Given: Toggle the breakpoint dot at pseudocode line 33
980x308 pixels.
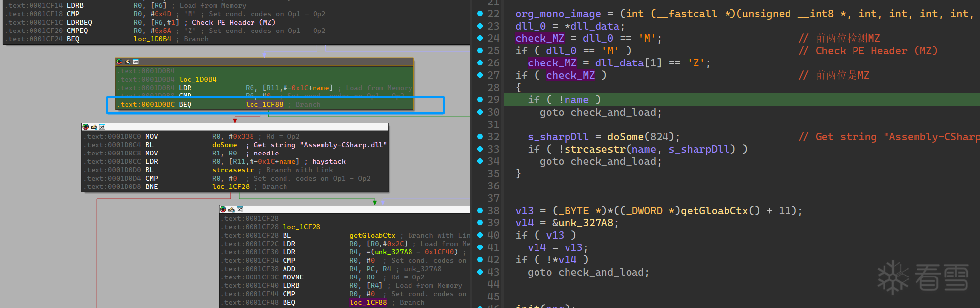Looking at the screenshot, I should 480,149.
